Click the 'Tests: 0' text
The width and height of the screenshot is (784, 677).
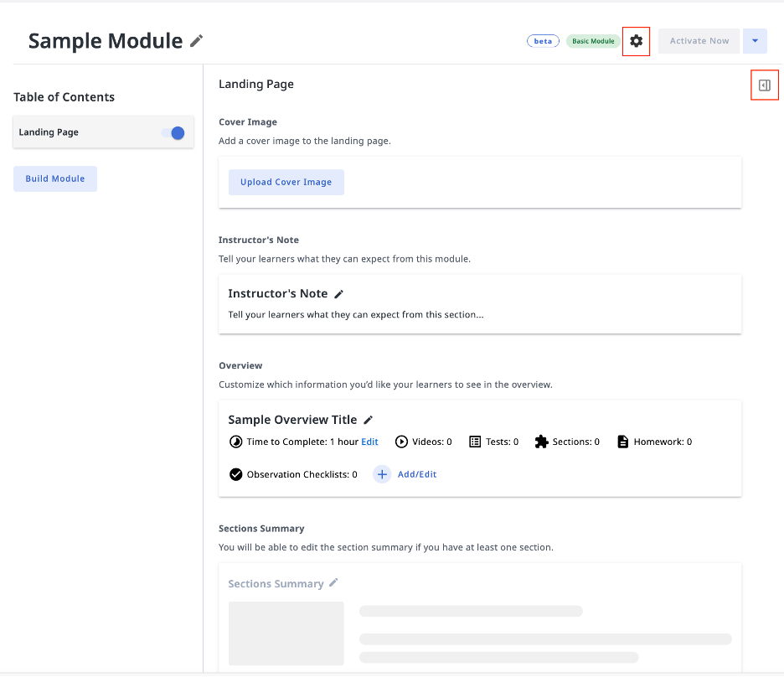(x=502, y=442)
